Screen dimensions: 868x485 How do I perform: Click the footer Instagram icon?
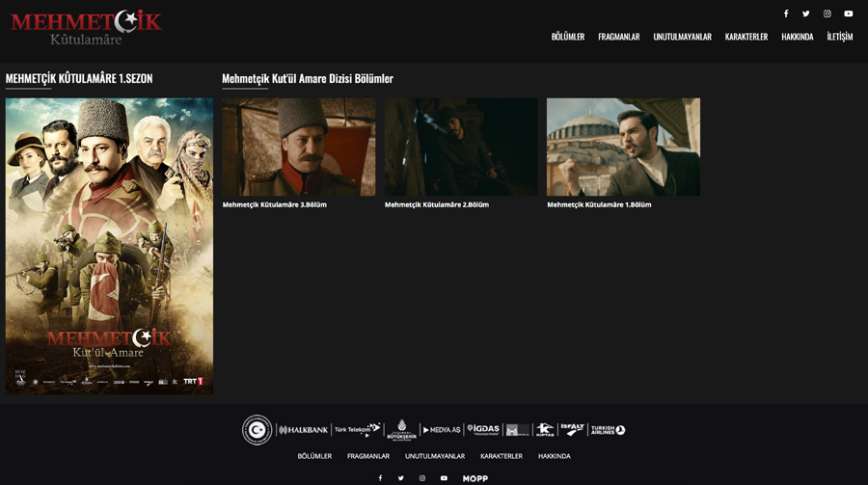[422, 478]
